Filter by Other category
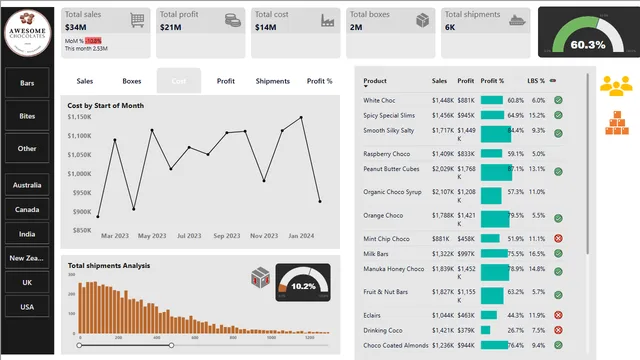 (27, 149)
